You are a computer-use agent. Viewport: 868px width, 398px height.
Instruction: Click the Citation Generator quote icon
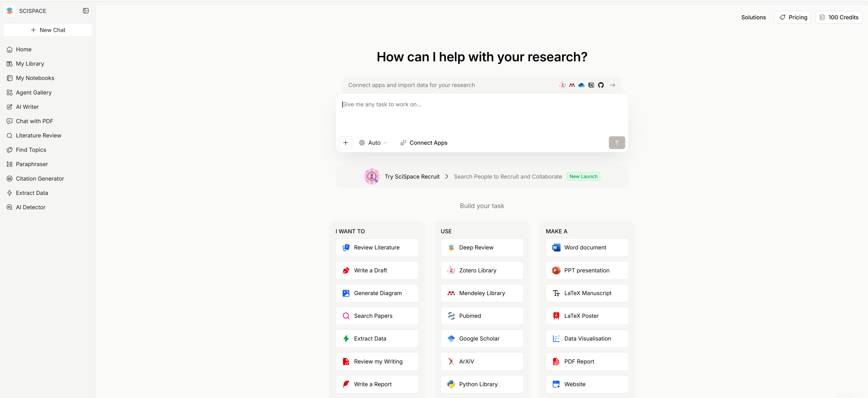10,179
